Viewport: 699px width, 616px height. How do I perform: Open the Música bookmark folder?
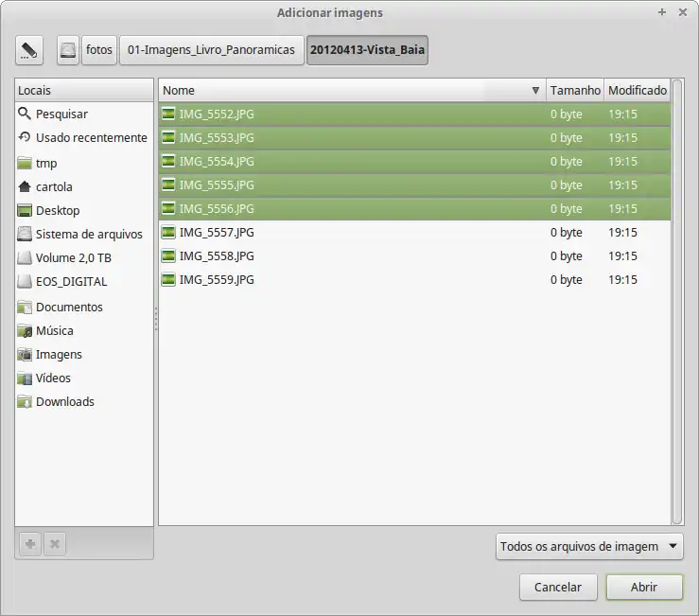click(x=54, y=330)
